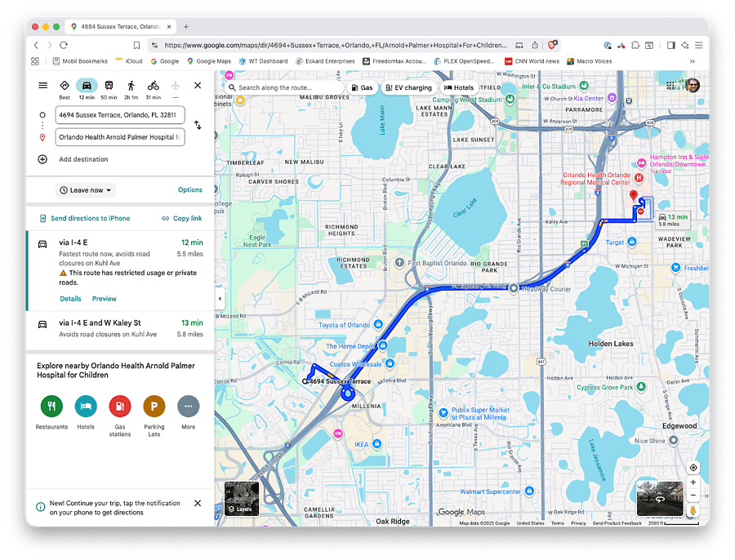735x560 pixels.
Task: Click the 13 min alternate route label
Action: pyautogui.click(x=673, y=220)
